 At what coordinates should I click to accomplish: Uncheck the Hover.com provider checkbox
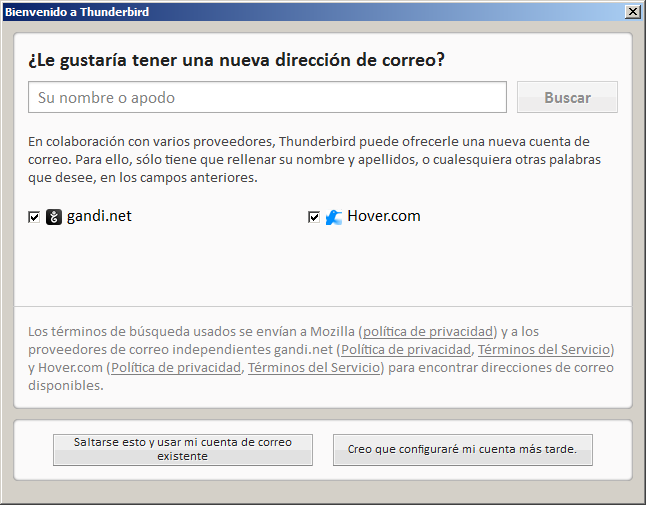(314, 217)
